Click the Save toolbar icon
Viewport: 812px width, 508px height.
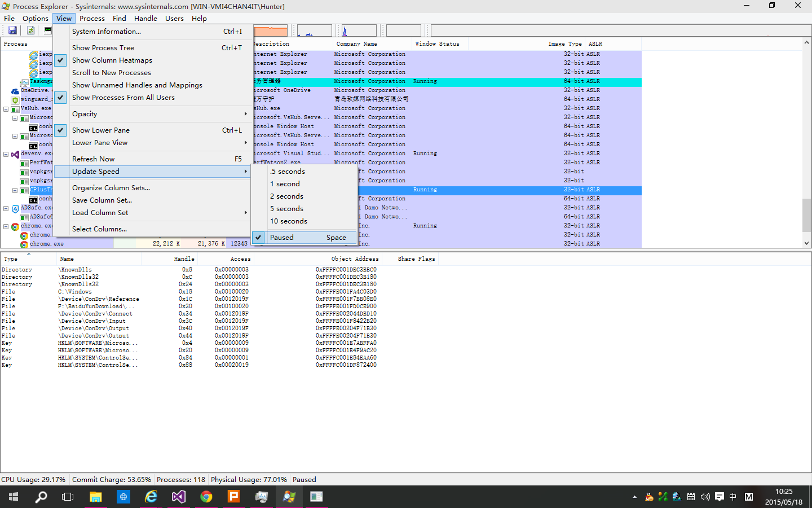pyautogui.click(x=12, y=30)
